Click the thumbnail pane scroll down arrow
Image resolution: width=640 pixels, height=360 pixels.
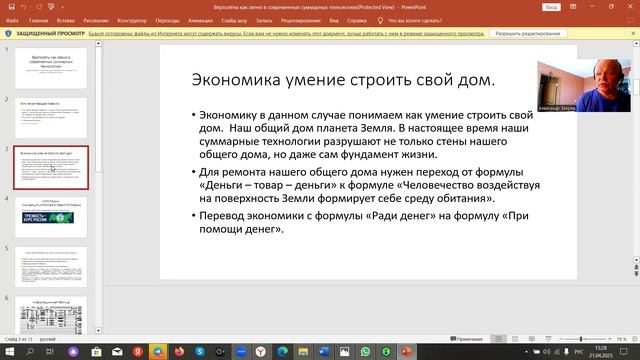point(98,331)
